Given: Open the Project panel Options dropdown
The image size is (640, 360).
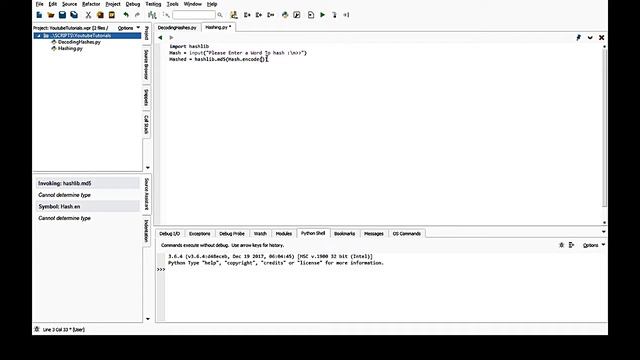Looking at the screenshot, I should point(129,28).
